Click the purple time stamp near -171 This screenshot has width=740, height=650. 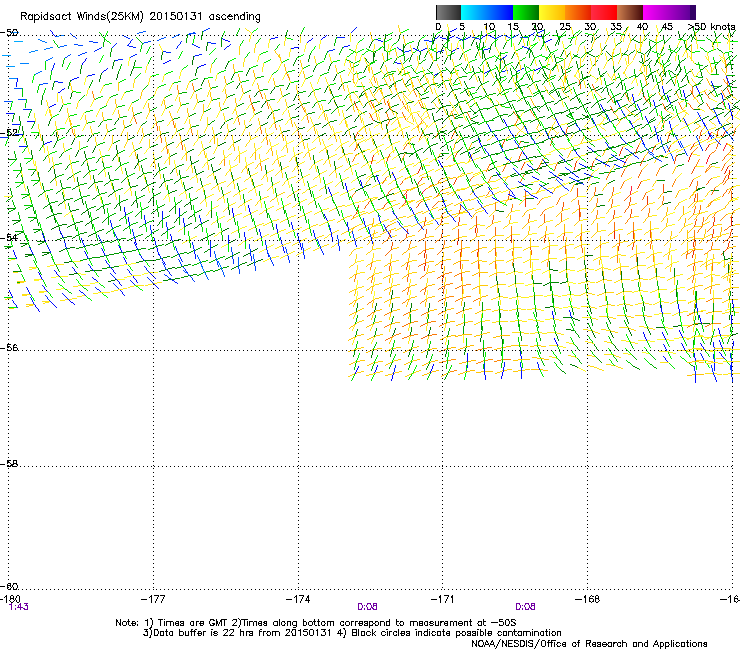coord(525,607)
